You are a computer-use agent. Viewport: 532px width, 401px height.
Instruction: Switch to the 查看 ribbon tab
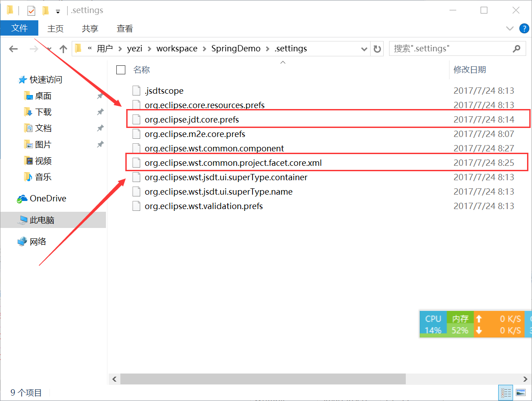(124, 28)
